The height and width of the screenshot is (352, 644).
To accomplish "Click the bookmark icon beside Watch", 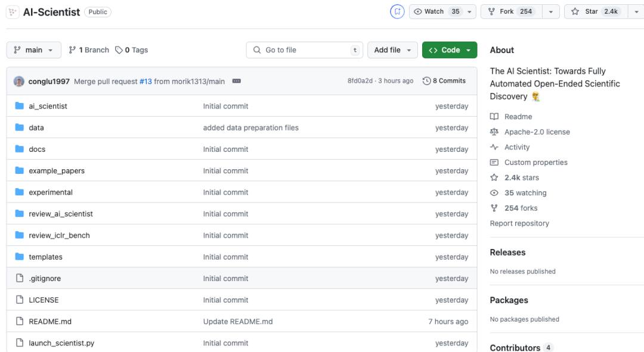I will (x=397, y=11).
